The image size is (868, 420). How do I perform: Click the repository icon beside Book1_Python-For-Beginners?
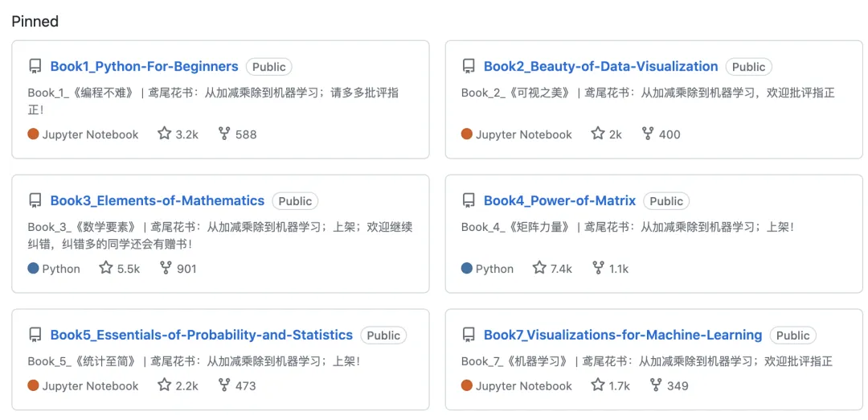[x=35, y=67]
